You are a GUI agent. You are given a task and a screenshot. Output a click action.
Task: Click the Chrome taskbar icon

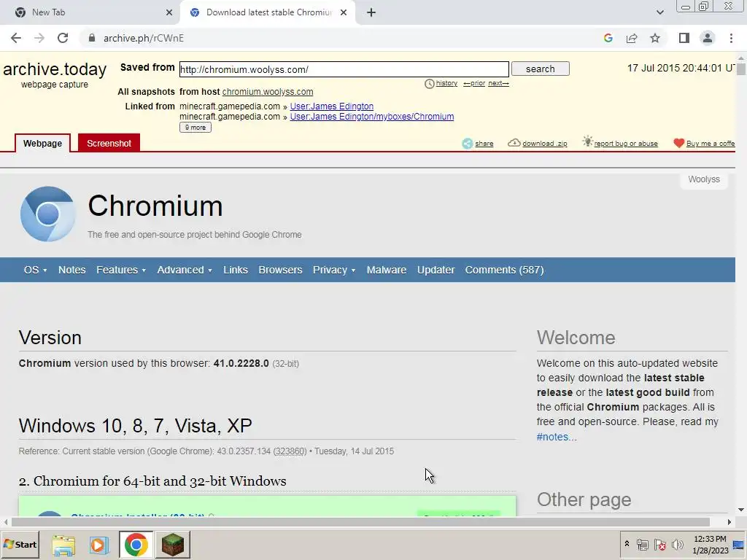[136, 544]
